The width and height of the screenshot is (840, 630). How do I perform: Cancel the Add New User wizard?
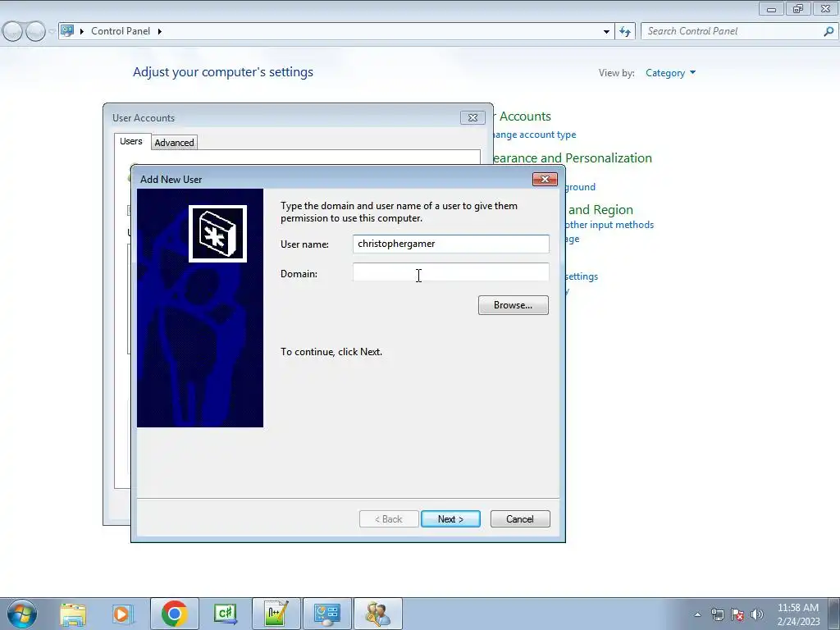[519, 518]
